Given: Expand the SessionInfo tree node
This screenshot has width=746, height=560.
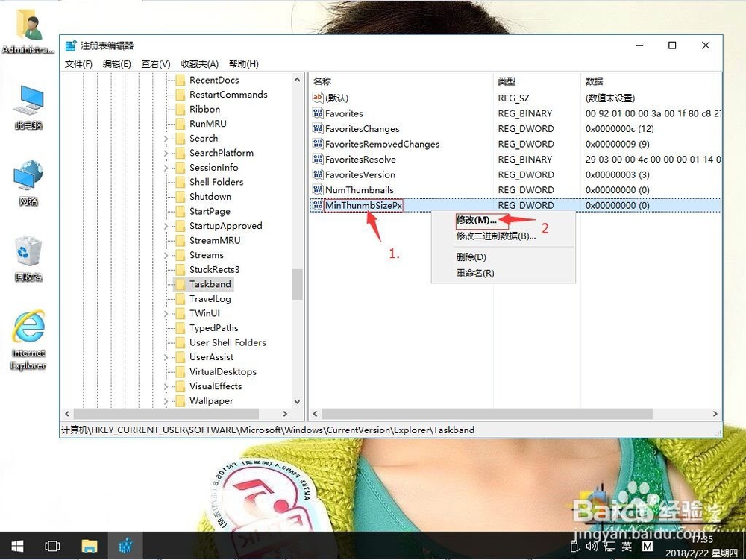Looking at the screenshot, I should point(166,168).
